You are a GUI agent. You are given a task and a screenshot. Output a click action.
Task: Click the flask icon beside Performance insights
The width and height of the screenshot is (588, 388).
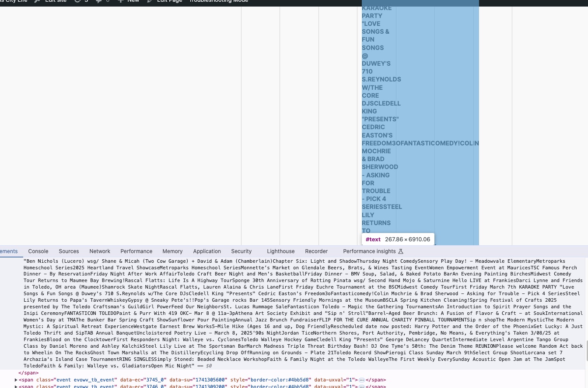400,251
